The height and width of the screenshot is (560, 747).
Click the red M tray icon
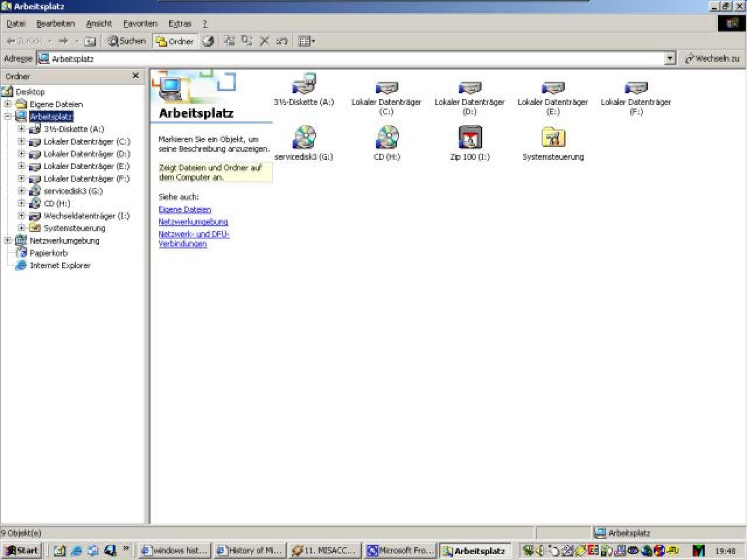[x=699, y=550]
